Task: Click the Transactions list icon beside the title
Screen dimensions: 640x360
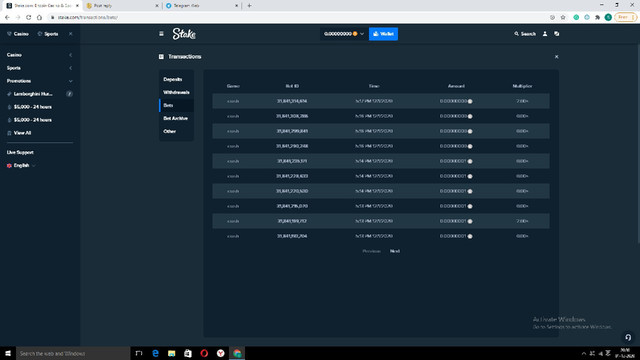Action: pos(161,57)
